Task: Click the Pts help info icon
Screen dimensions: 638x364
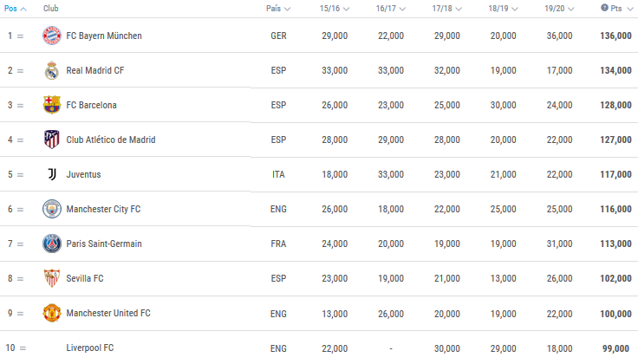Action: pyautogui.click(x=605, y=8)
